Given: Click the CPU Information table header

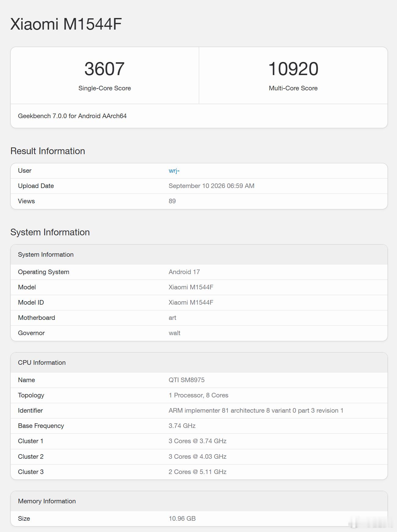Looking at the screenshot, I should click(42, 363).
